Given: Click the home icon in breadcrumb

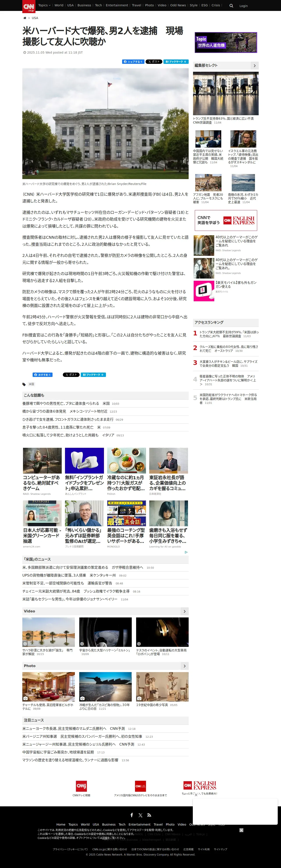Looking at the screenshot, I should click(25, 18).
